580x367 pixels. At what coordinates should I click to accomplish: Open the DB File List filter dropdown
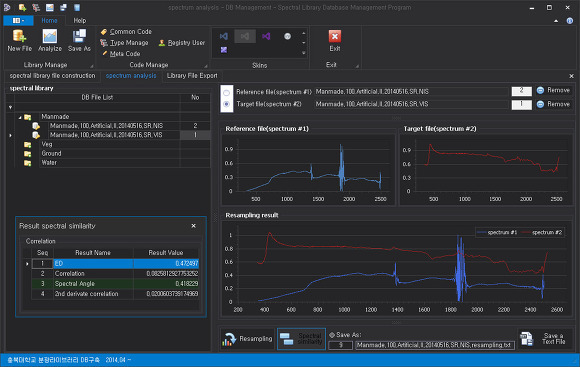10,107
